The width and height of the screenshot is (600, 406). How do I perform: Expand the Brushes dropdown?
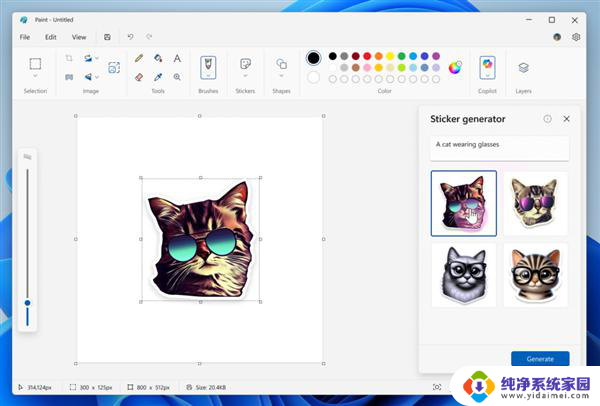point(208,76)
